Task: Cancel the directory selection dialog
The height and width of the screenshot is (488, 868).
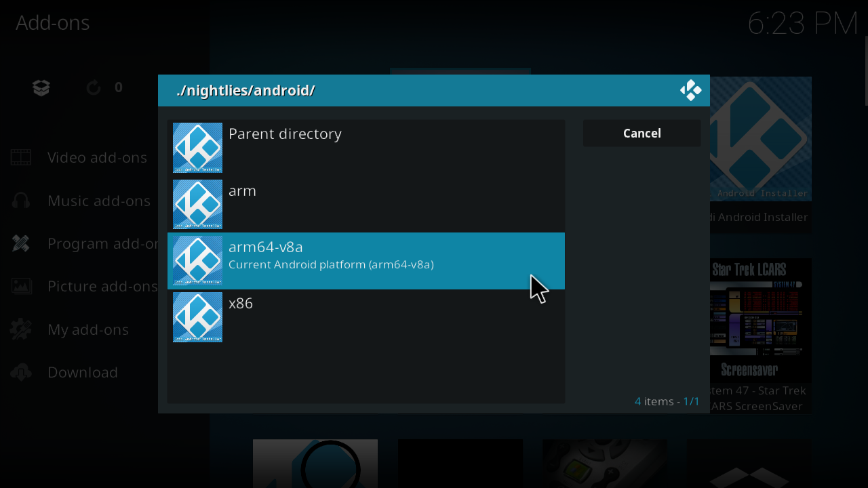Action: [x=642, y=134]
